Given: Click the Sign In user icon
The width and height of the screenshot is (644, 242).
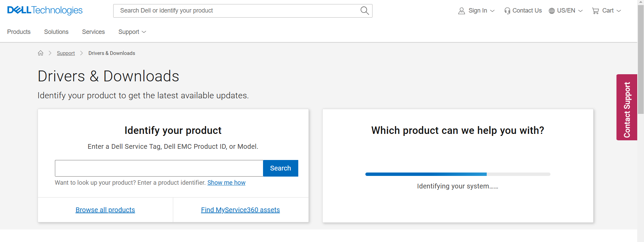Looking at the screenshot, I should tap(461, 11).
